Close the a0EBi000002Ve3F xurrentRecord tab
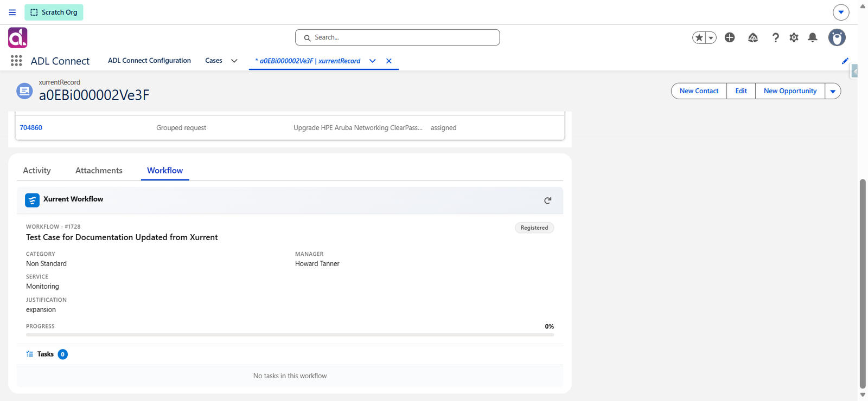868x401 pixels. point(389,61)
